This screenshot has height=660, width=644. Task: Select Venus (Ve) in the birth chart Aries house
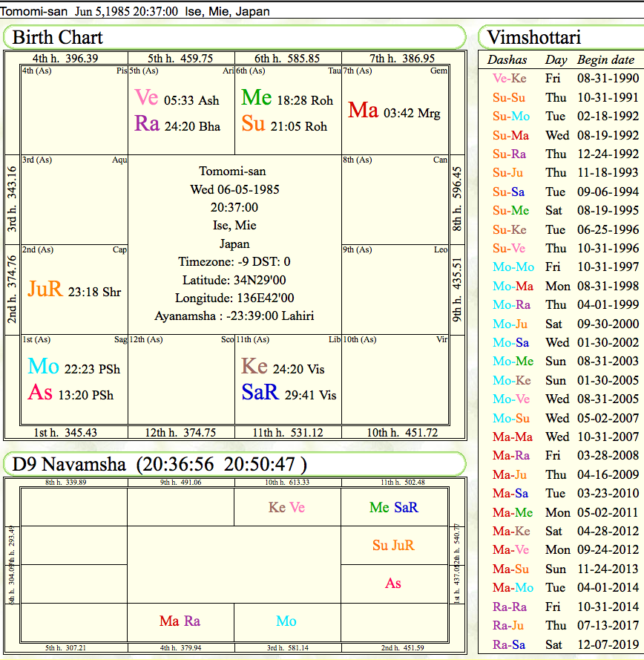pos(147,98)
